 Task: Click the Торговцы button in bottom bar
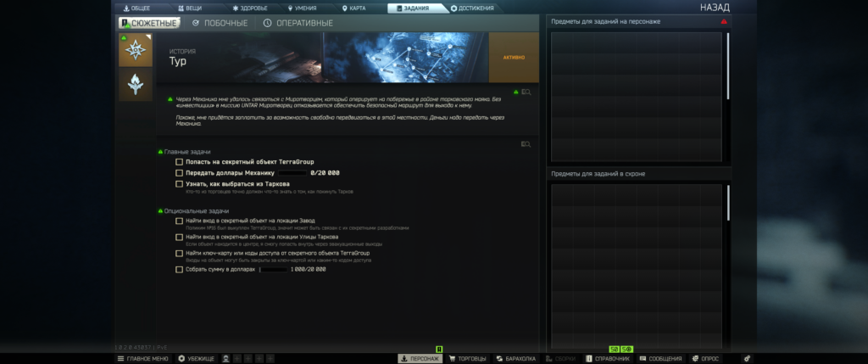click(x=467, y=359)
